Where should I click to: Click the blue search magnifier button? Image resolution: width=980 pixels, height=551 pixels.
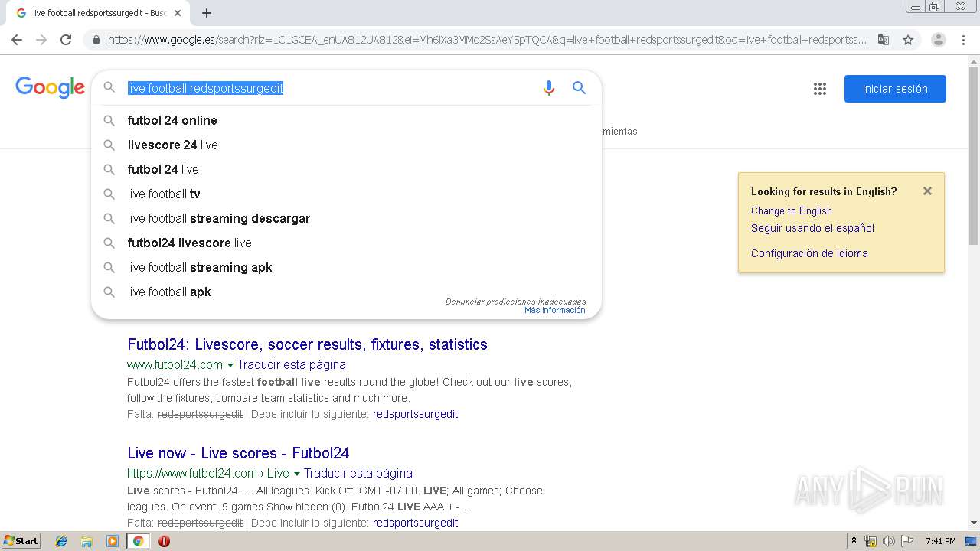click(x=580, y=88)
